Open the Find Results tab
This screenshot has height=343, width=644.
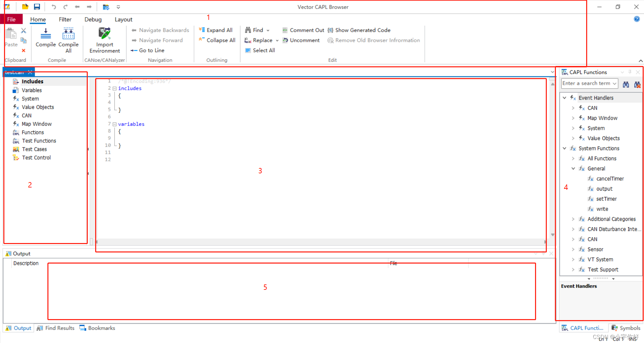(x=56, y=328)
